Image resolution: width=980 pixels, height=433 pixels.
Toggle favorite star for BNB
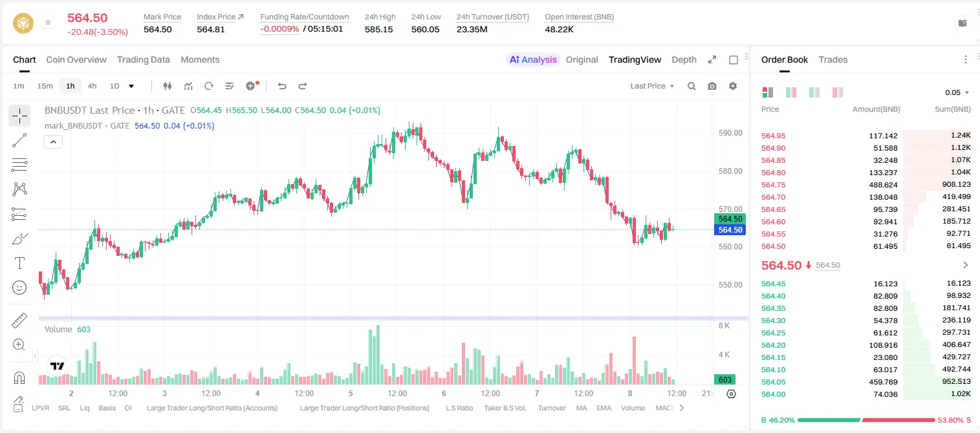[48, 23]
